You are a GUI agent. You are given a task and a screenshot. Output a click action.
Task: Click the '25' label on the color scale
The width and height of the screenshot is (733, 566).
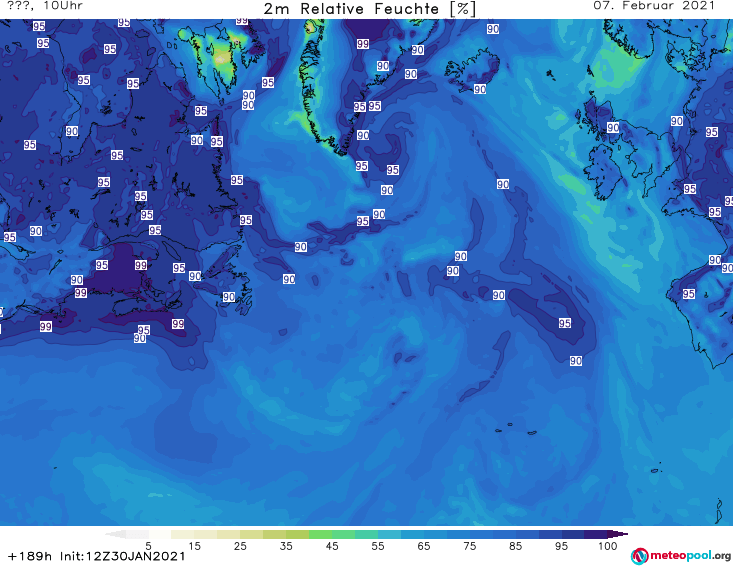pos(240,546)
